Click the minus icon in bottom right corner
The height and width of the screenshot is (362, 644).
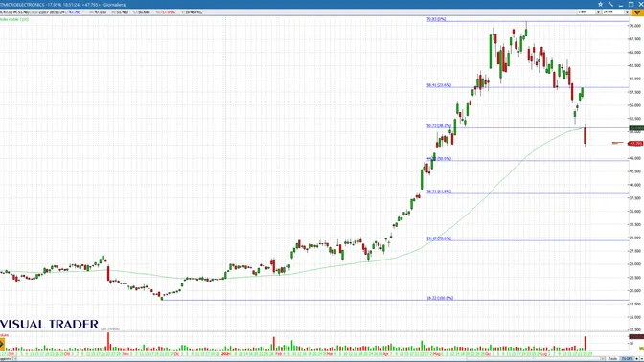point(641,359)
